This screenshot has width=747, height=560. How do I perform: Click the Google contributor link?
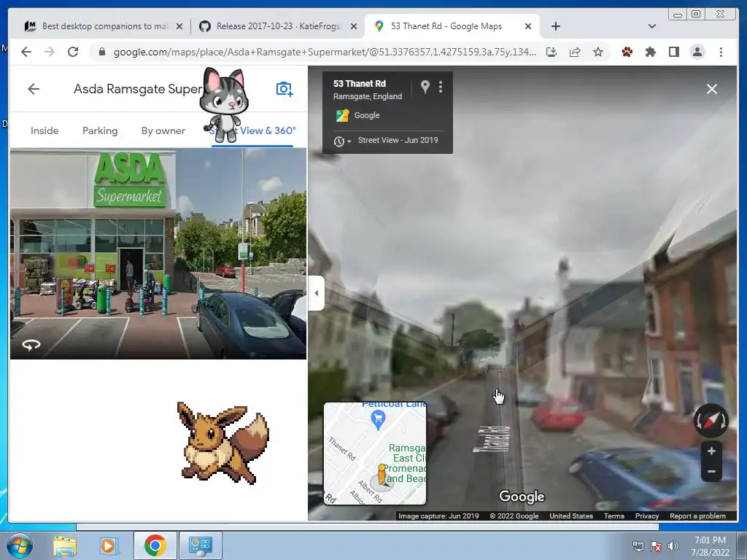(367, 115)
